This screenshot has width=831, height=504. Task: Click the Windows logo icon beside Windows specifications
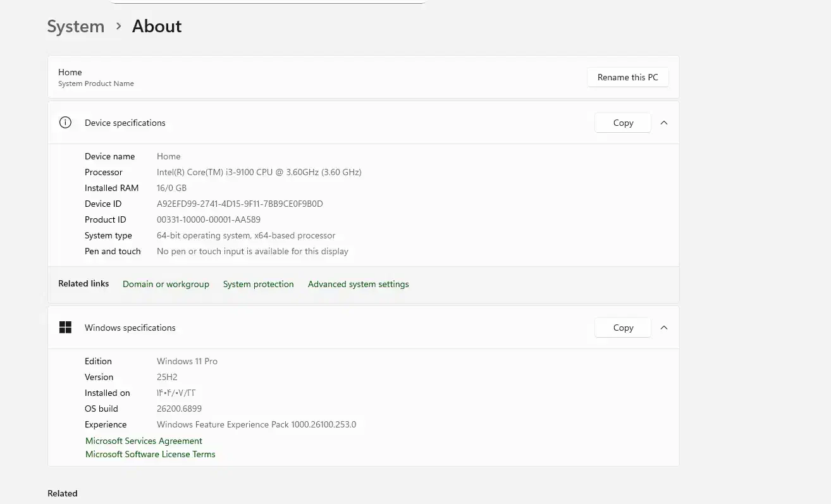click(x=65, y=328)
